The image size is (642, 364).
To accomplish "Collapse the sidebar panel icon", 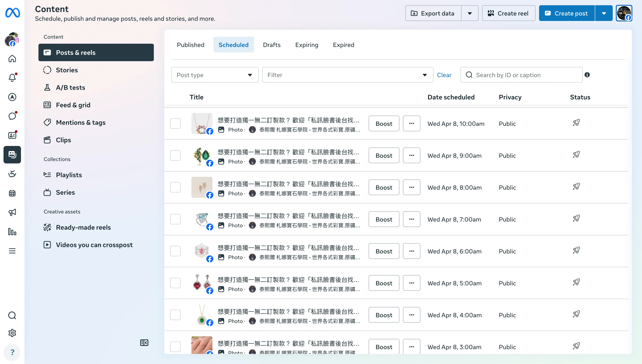I will pos(144,343).
